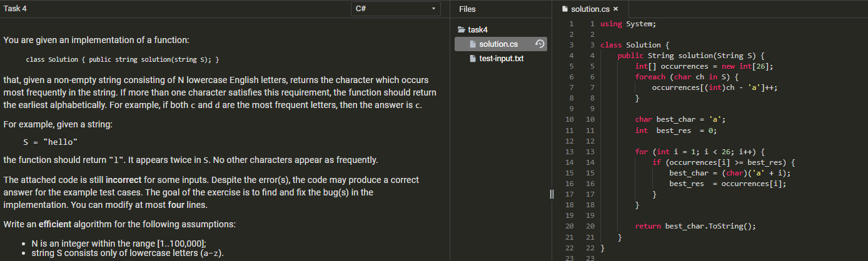
Task: Select solution.cs in the file tree
Action: coord(501,44)
